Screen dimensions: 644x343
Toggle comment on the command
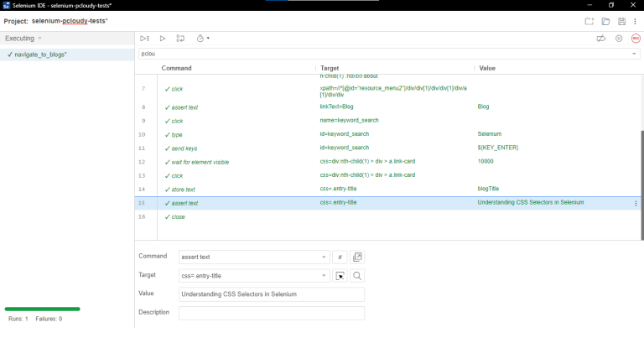click(341, 257)
